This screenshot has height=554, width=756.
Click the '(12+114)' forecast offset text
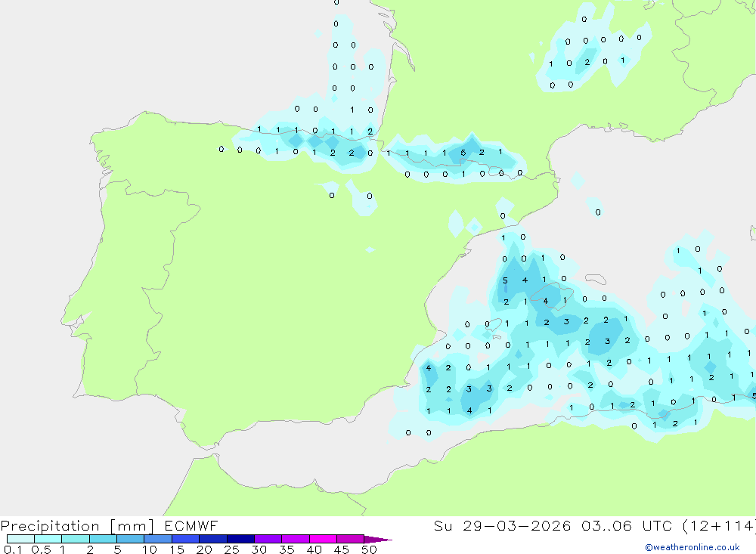(x=719, y=525)
